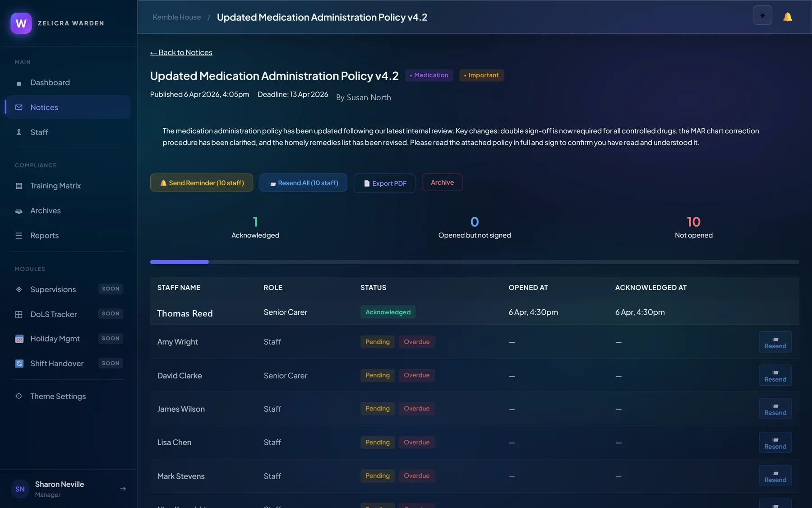Viewport: 812px width, 508px height.
Task: Click the Archives sidebar icon
Action: pyautogui.click(x=18, y=211)
